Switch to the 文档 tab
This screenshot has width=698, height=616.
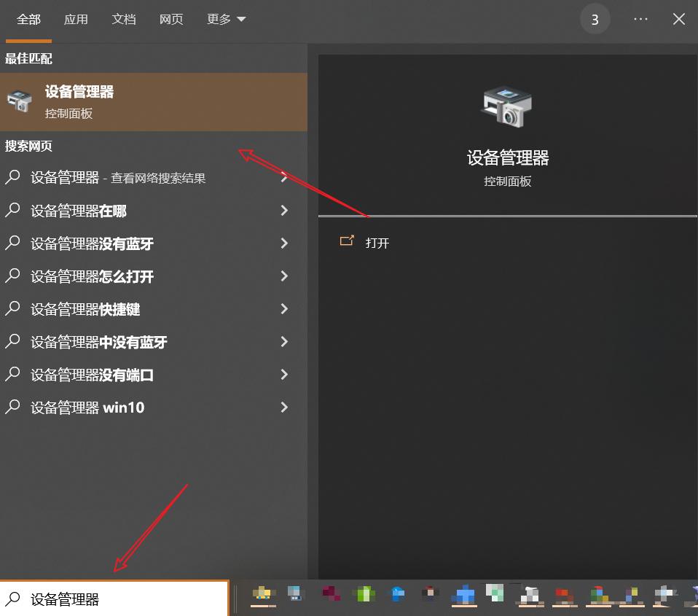[x=123, y=19]
